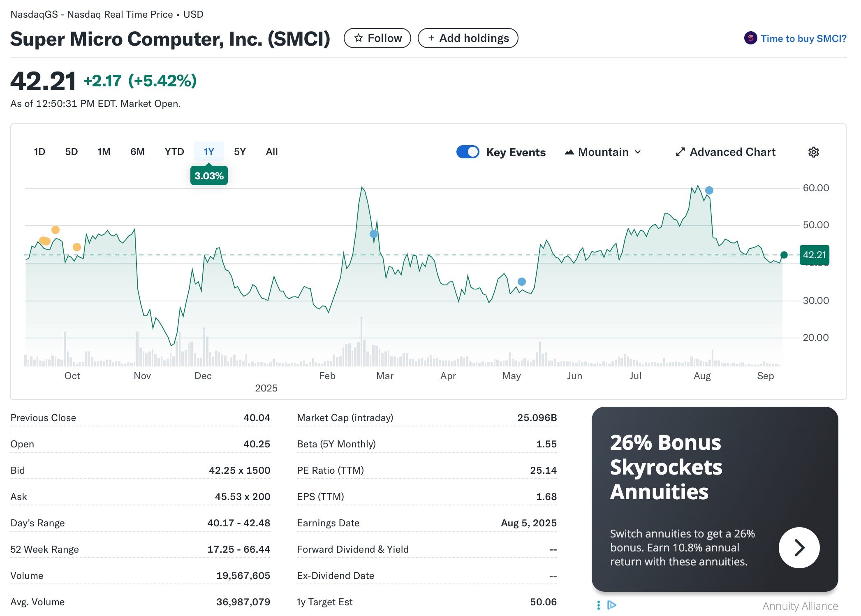Click the Add holdings button
This screenshot has width=861, height=616.
[x=468, y=38]
